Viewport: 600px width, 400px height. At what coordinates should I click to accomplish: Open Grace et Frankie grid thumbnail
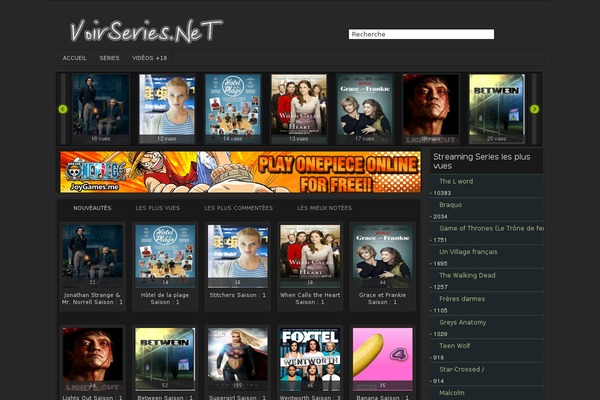(x=383, y=256)
